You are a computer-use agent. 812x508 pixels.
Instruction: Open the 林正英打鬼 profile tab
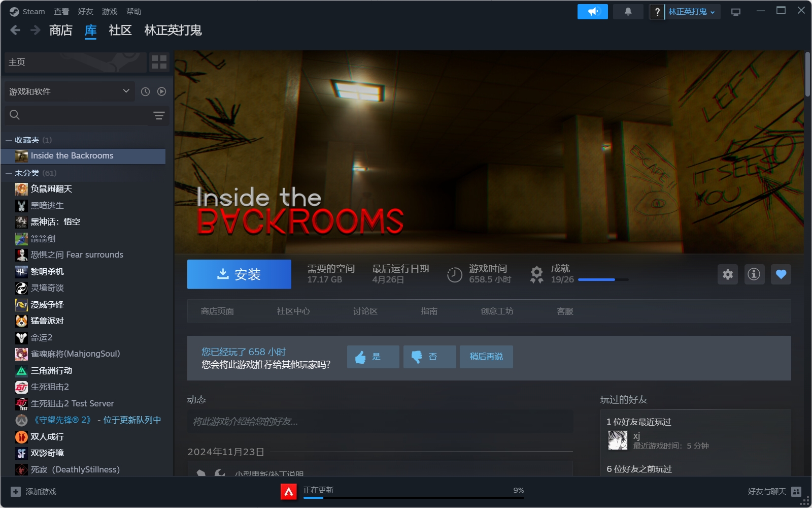pyautogui.click(x=173, y=30)
